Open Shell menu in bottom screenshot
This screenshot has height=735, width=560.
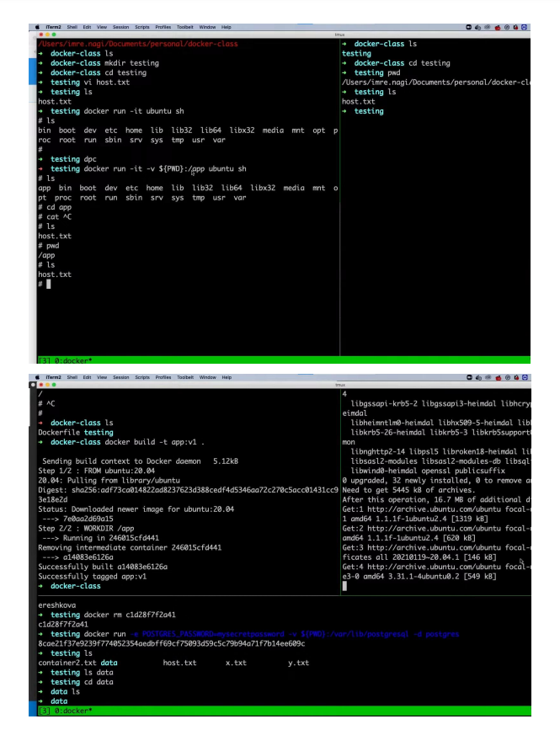coord(72,377)
